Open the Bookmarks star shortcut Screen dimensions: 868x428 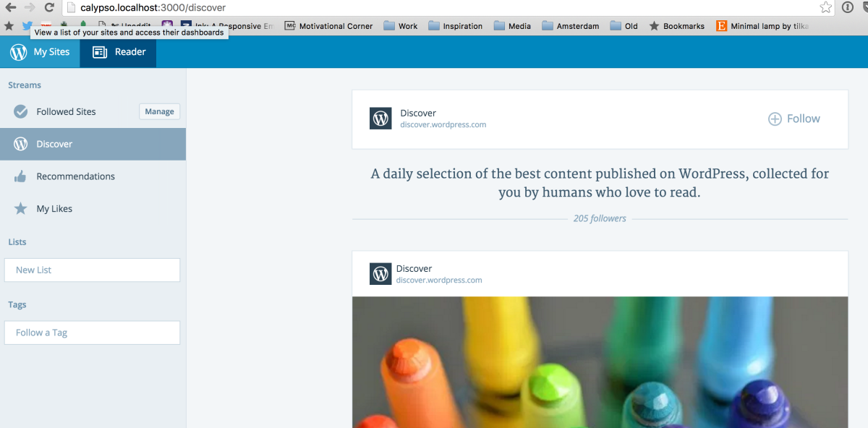click(676, 26)
